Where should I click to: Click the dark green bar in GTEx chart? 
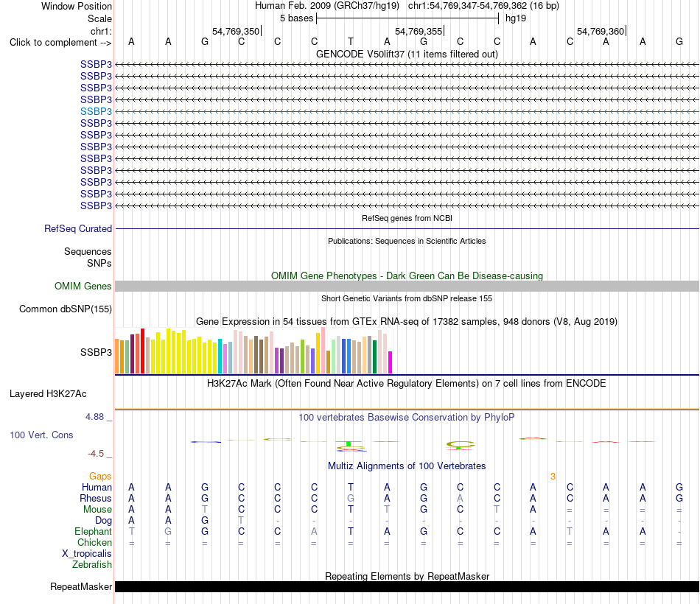[374, 357]
